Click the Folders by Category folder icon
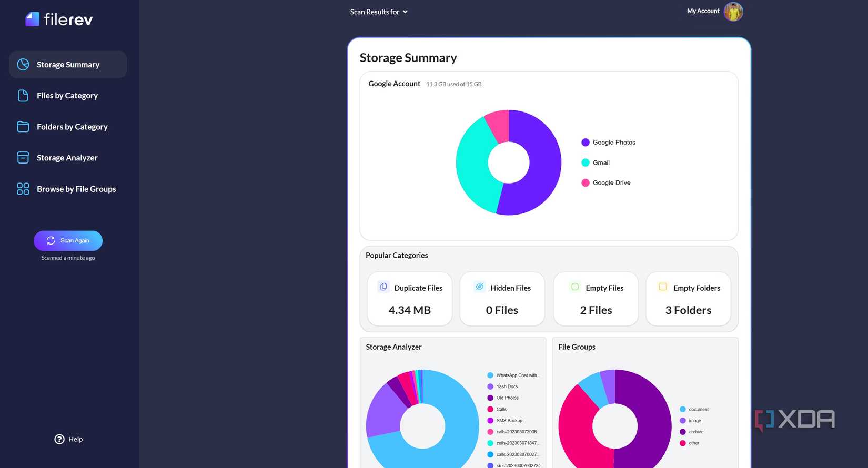The height and width of the screenshot is (468, 868). tap(23, 127)
